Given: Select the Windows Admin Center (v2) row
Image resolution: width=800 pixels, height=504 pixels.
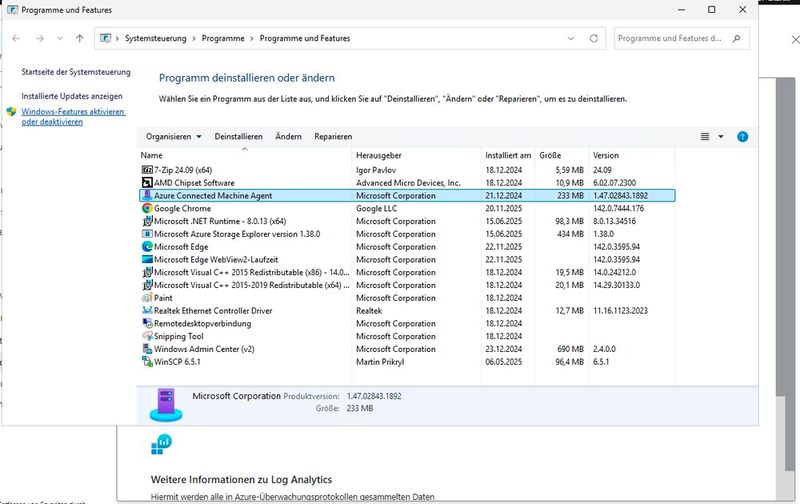Looking at the screenshot, I should 407,349.
